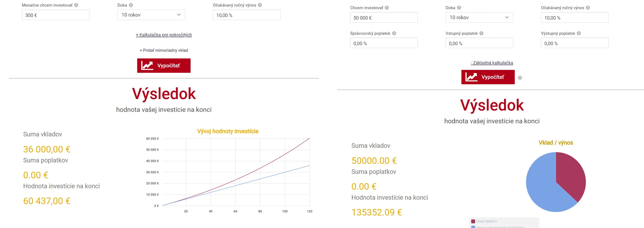
Task: Click the red 'Vklad' legend swatch
Action: pyautogui.click(x=473, y=221)
